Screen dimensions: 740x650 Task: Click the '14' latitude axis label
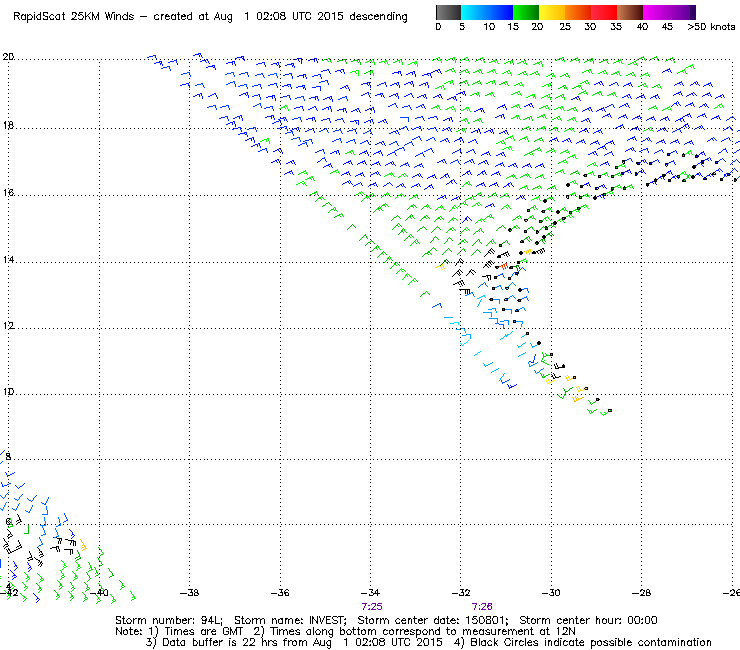point(8,260)
